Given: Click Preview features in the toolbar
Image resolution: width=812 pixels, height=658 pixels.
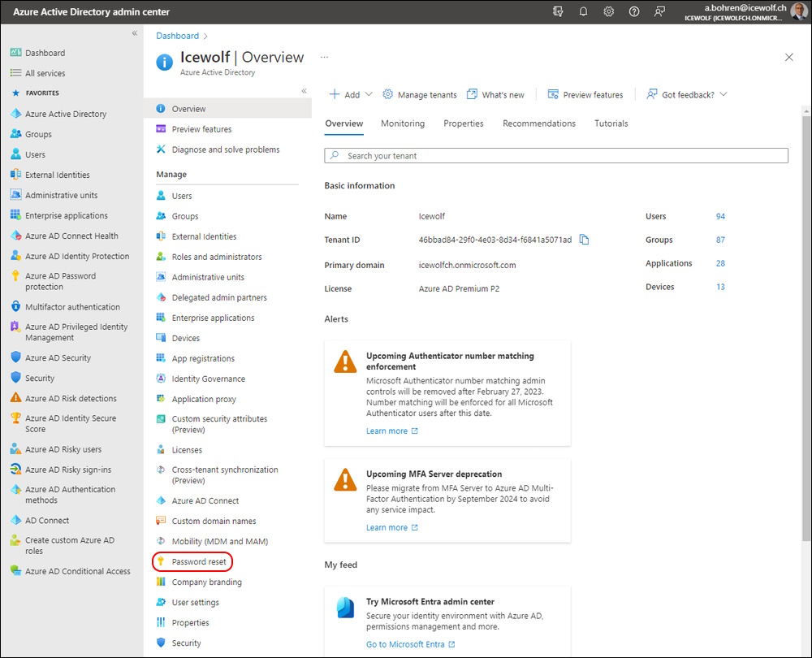Looking at the screenshot, I should tap(585, 95).
